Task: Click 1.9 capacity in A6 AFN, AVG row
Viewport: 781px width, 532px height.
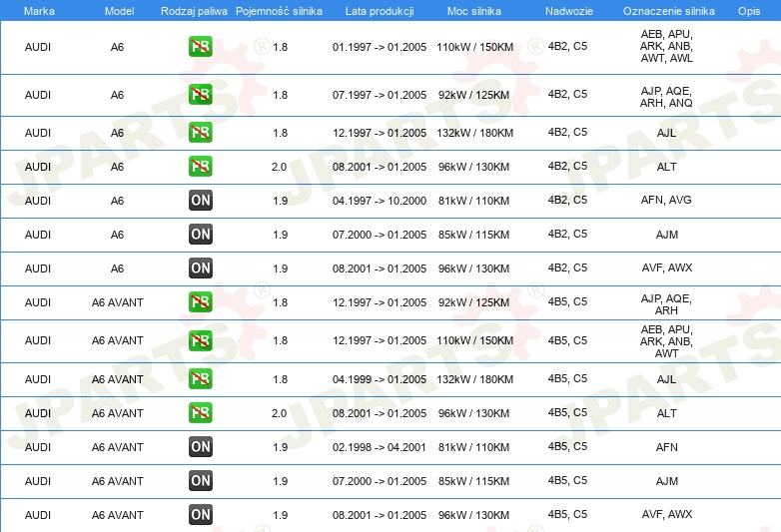Action: [280, 201]
